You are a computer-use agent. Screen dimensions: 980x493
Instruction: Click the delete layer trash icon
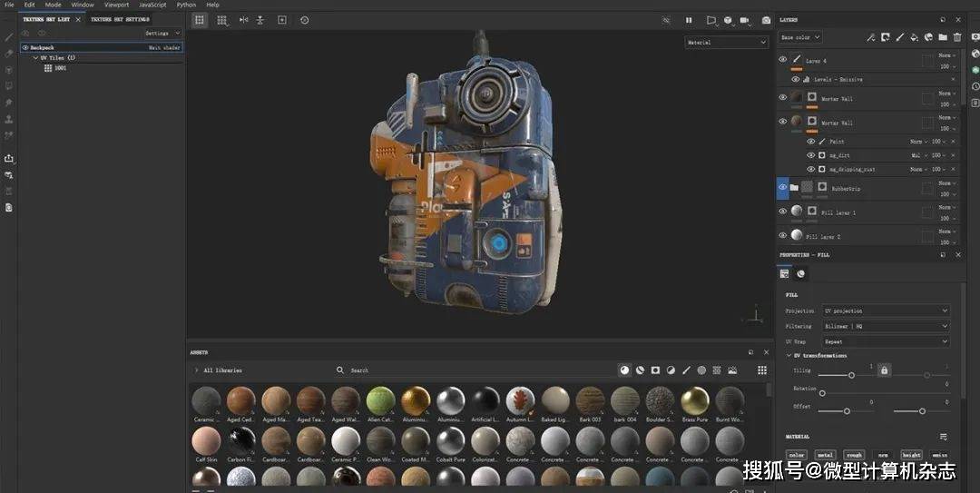(x=957, y=37)
